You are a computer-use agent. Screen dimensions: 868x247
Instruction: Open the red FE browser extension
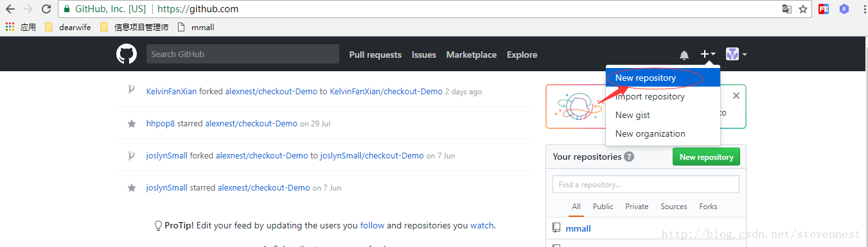pyautogui.click(x=824, y=9)
